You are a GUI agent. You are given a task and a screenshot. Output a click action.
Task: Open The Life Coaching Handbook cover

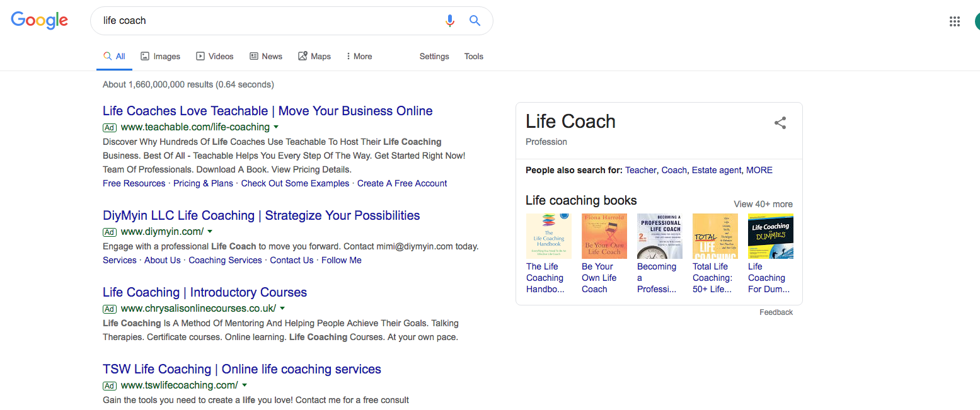point(549,236)
